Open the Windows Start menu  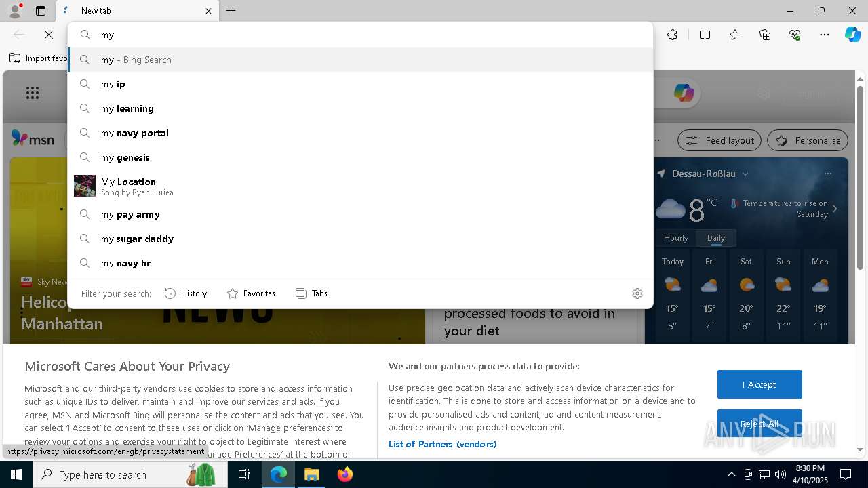[x=16, y=474]
